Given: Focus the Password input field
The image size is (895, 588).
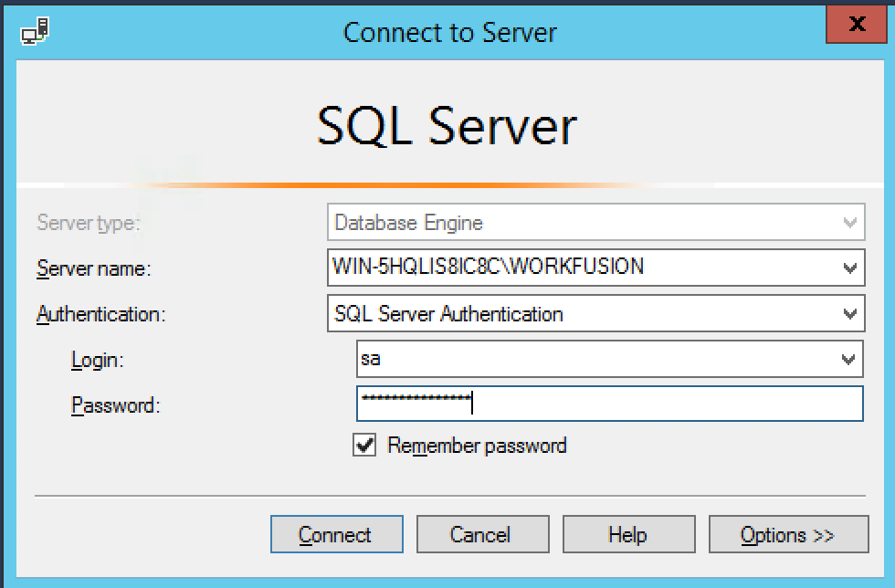Looking at the screenshot, I should tap(610, 404).
